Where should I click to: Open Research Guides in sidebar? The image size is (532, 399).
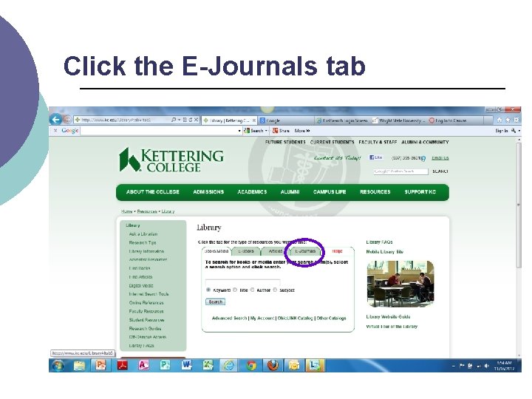coord(145,328)
